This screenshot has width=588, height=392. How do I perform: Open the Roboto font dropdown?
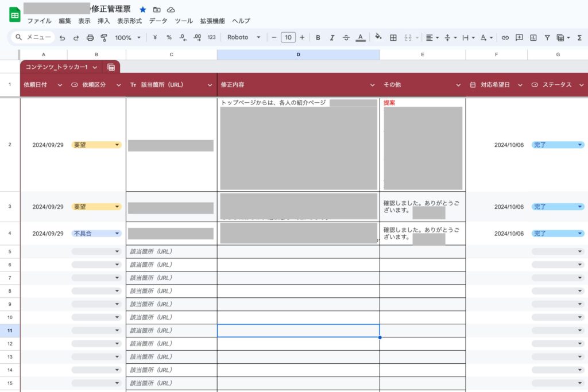(x=243, y=37)
